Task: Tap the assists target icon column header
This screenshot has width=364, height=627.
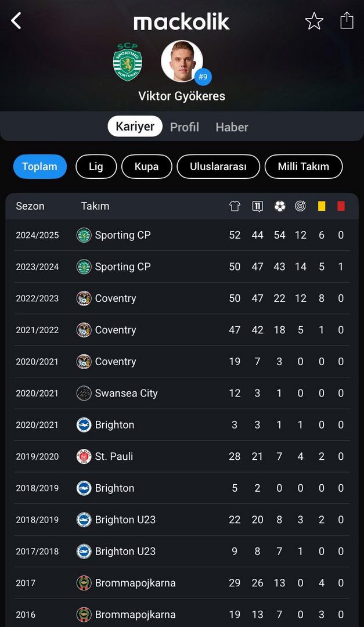Action: 300,206
